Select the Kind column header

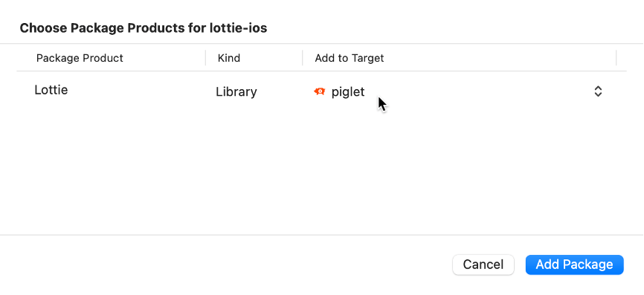click(229, 58)
